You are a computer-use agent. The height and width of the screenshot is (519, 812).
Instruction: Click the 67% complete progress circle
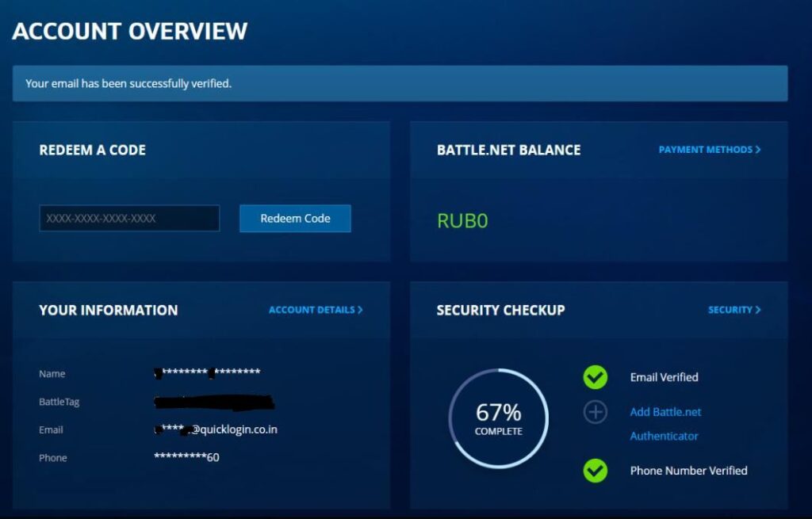pos(498,418)
